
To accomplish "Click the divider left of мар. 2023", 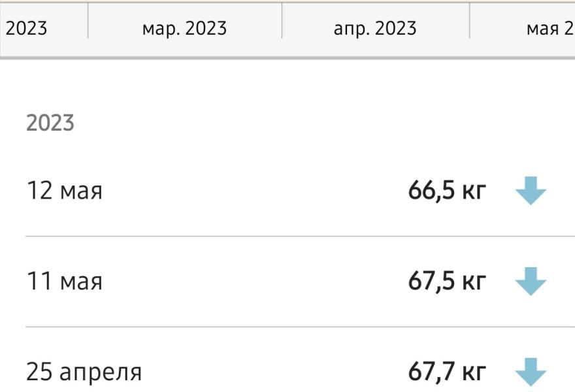I will click(x=88, y=20).
